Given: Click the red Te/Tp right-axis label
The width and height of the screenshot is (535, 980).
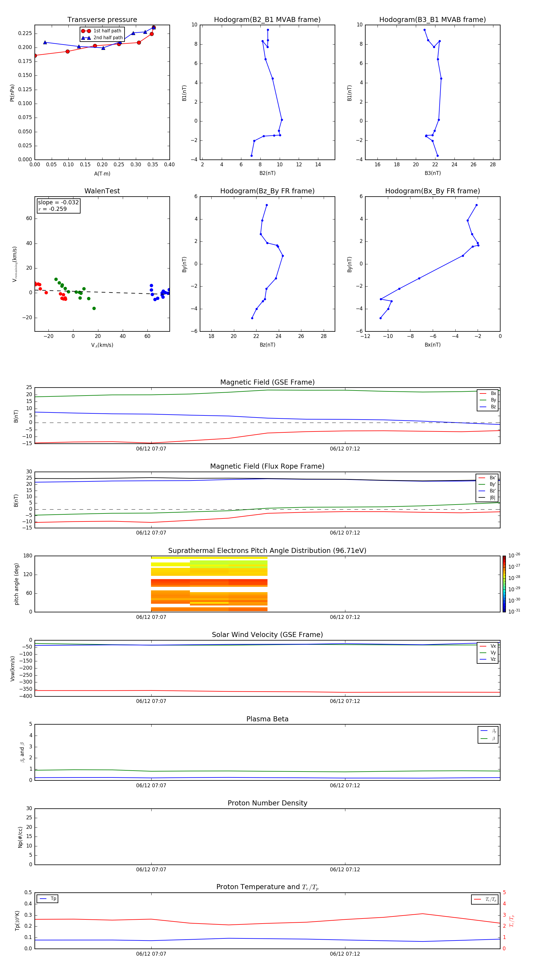Looking at the screenshot, I should coord(512,921).
